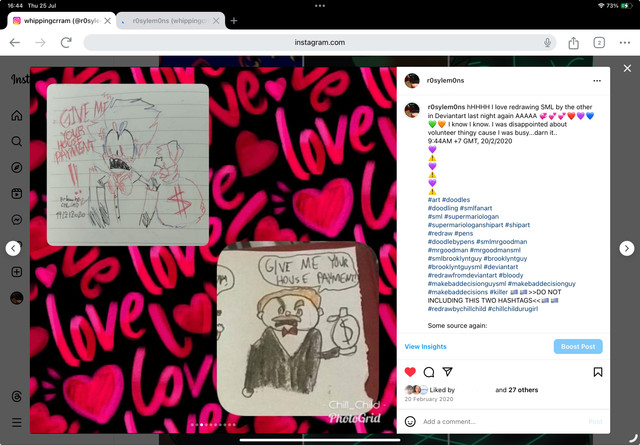Create new post plus icon

(17, 272)
